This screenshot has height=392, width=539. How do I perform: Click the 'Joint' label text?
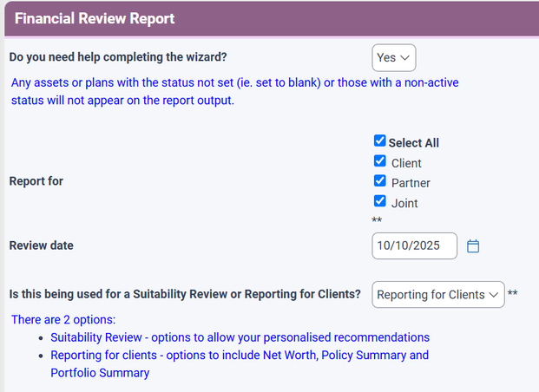point(404,204)
